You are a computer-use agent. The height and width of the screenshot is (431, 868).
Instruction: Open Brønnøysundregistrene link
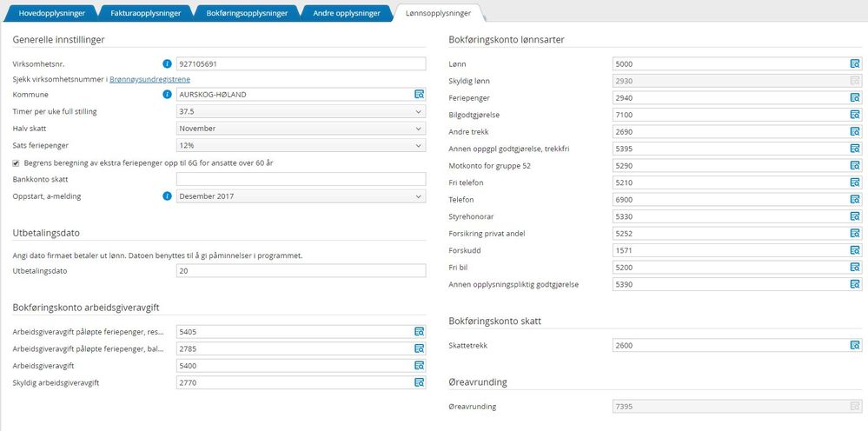(150, 79)
